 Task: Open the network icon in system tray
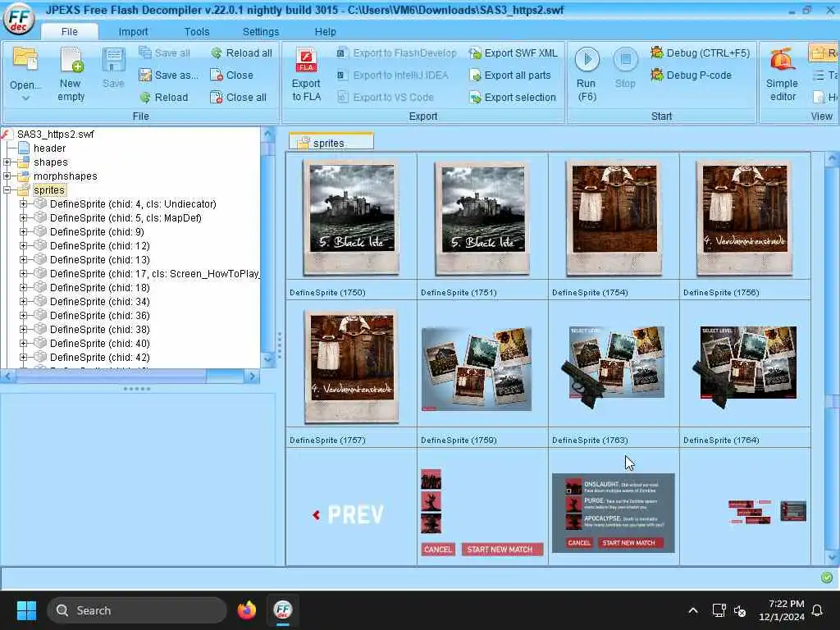tap(719, 610)
